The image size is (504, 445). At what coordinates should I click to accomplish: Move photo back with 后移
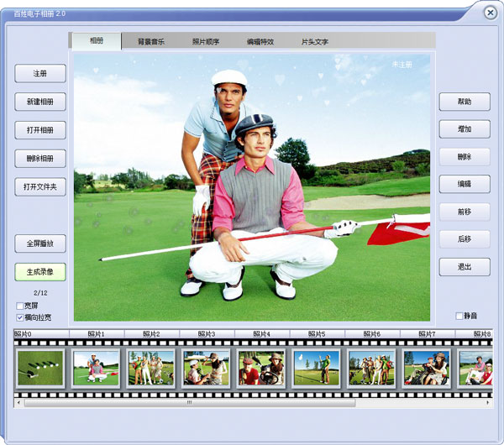tap(465, 239)
